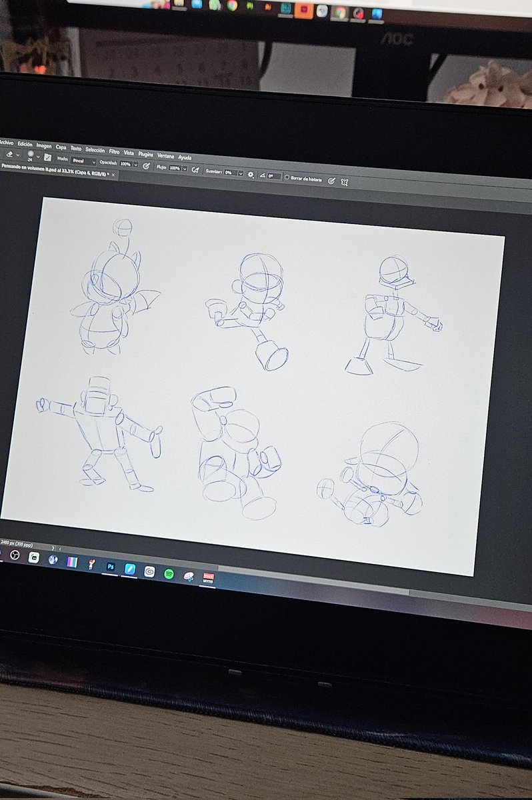The width and height of the screenshot is (532, 800).
Task: Click the Flujo 100% value field
Action: pyautogui.click(x=174, y=168)
